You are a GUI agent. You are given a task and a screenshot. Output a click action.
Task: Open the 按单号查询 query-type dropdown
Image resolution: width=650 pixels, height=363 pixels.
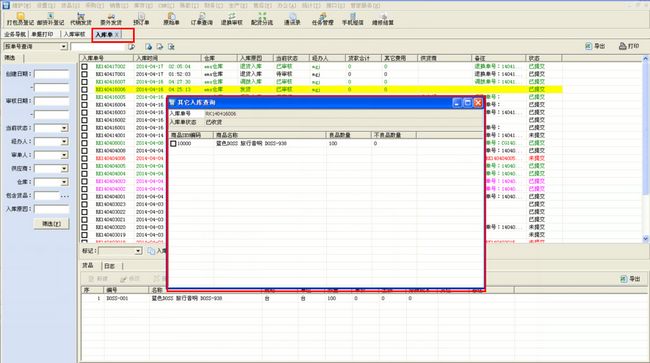pos(64,46)
